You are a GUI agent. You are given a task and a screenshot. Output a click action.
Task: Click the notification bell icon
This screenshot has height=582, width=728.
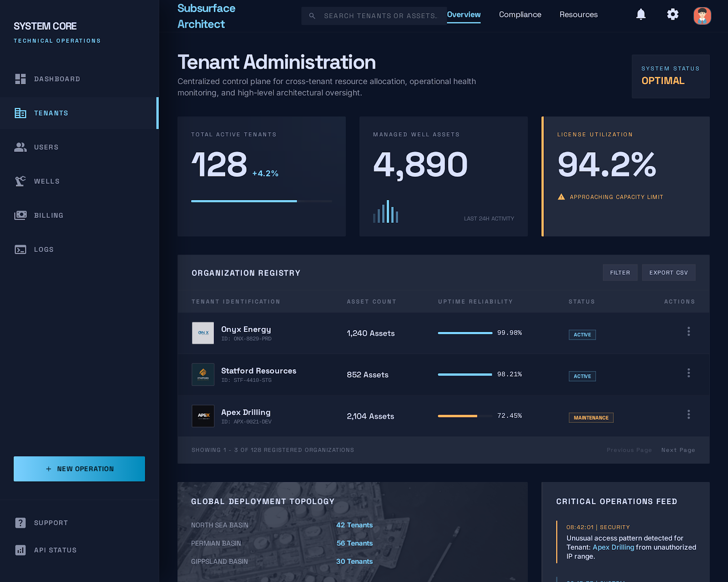641,14
